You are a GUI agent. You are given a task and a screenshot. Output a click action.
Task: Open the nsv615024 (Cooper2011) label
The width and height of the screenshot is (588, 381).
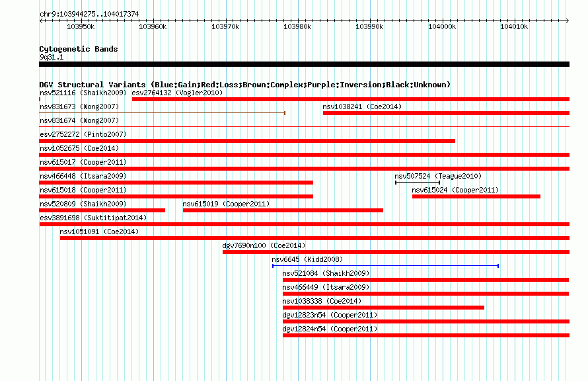(455, 190)
